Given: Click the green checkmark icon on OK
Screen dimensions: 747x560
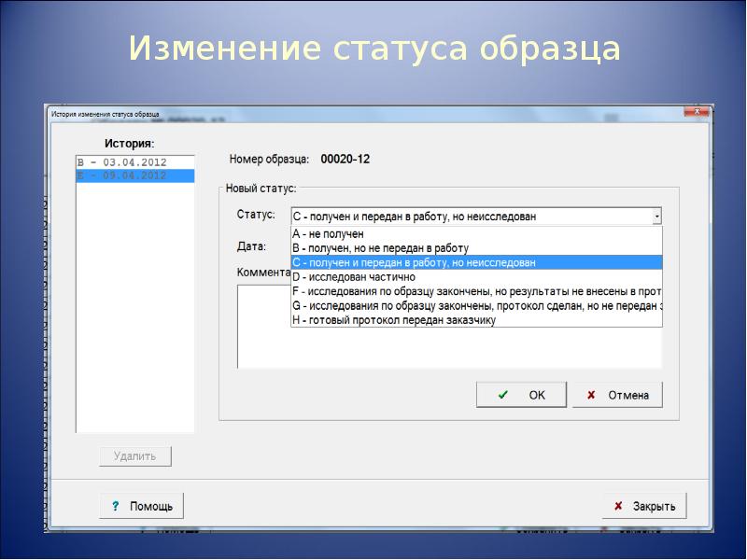Looking at the screenshot, I should coord(503,395).
